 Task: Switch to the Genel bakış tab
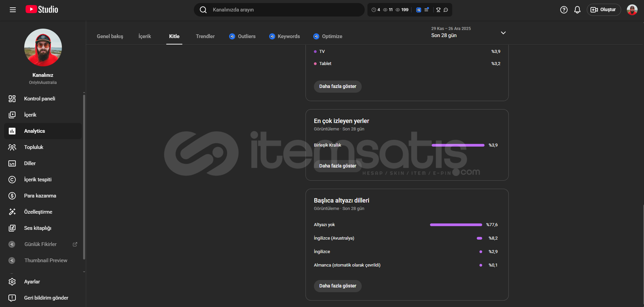click(110, 36)
